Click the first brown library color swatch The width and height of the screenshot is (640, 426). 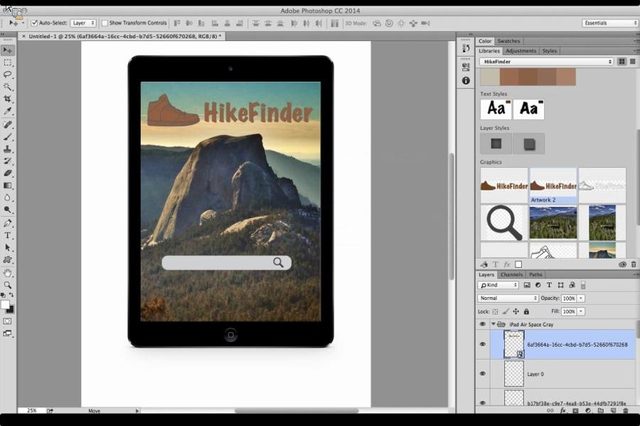pos(509,77)
